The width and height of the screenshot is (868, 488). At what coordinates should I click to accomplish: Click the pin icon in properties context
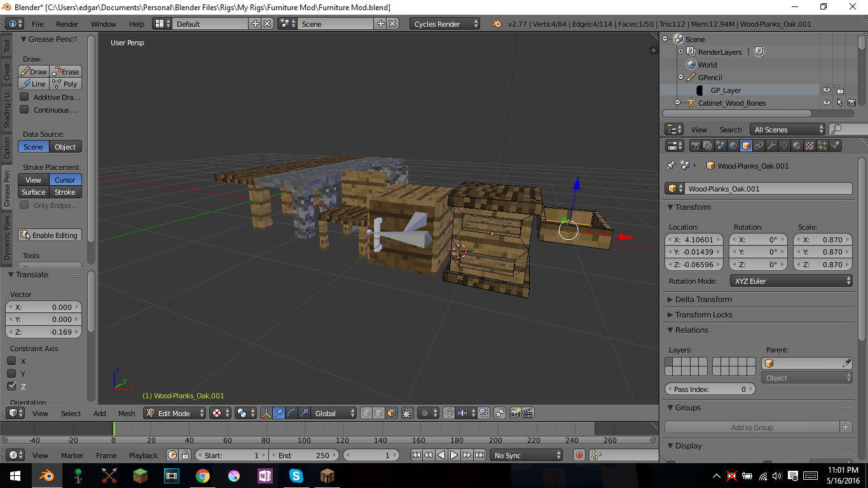[670, 165]
